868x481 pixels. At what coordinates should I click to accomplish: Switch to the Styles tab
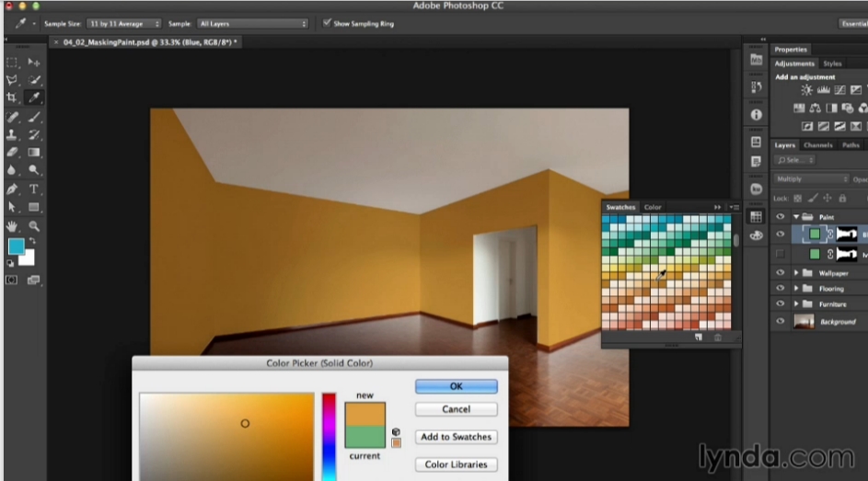[x=832, y=63]
